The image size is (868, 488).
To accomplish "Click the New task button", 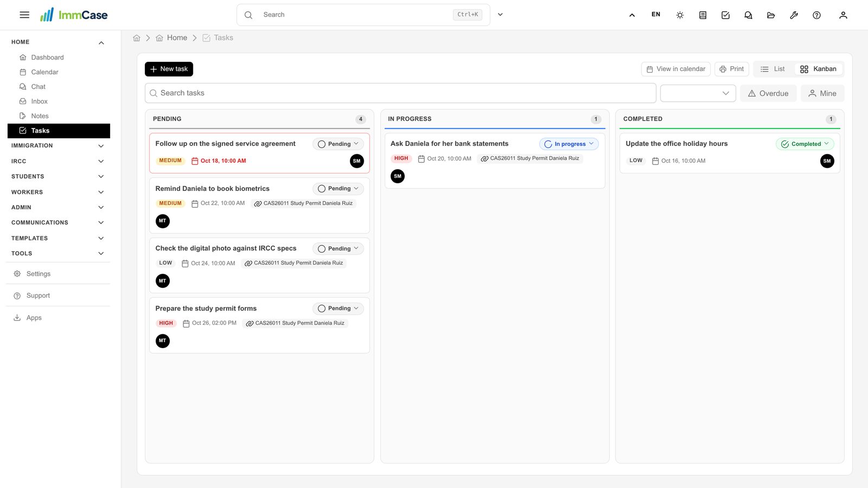I will [169, 69].
